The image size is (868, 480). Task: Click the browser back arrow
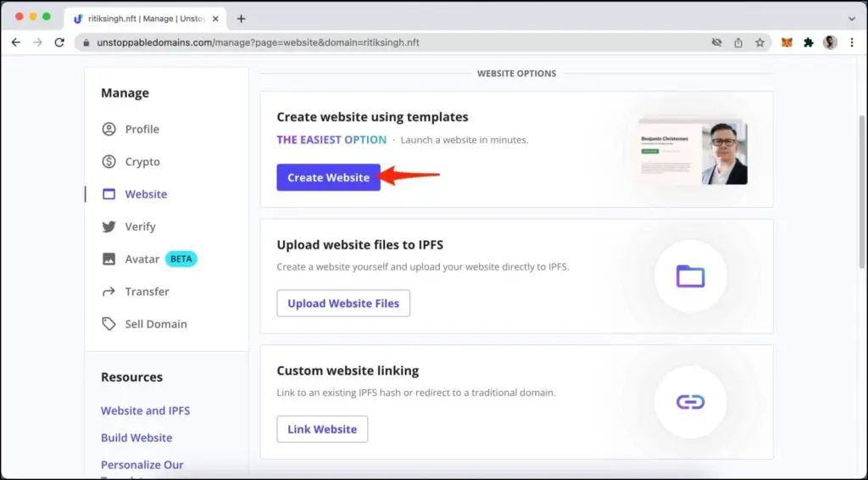[x=16, y=42]
